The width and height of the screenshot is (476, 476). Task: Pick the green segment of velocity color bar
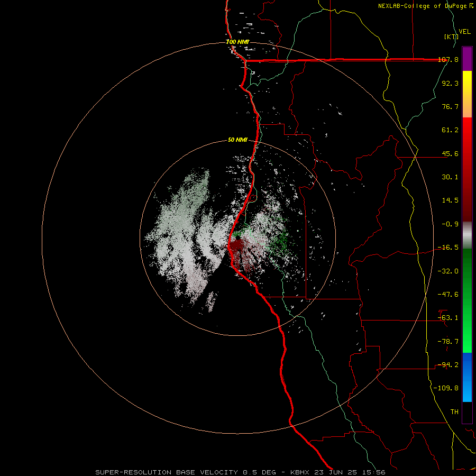tap(467, 300)
